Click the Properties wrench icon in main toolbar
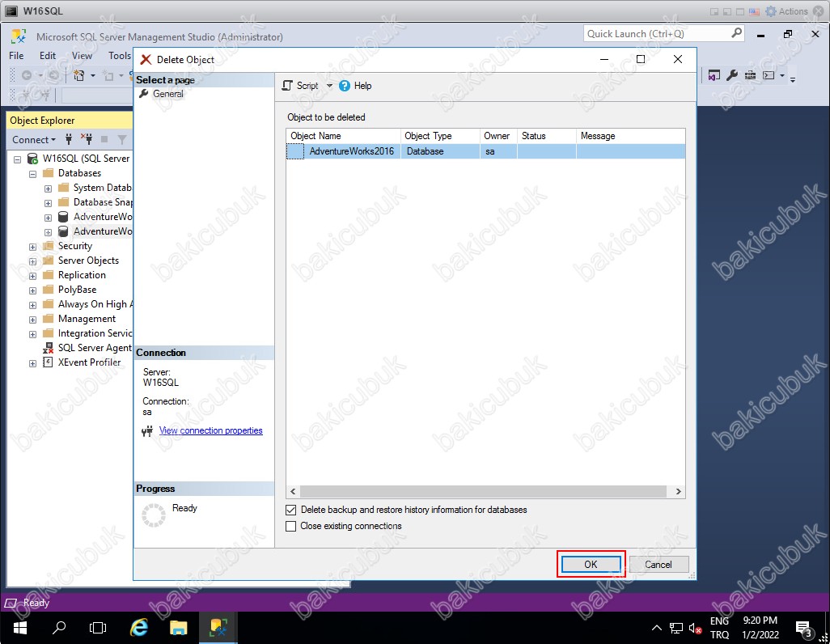 732,75
